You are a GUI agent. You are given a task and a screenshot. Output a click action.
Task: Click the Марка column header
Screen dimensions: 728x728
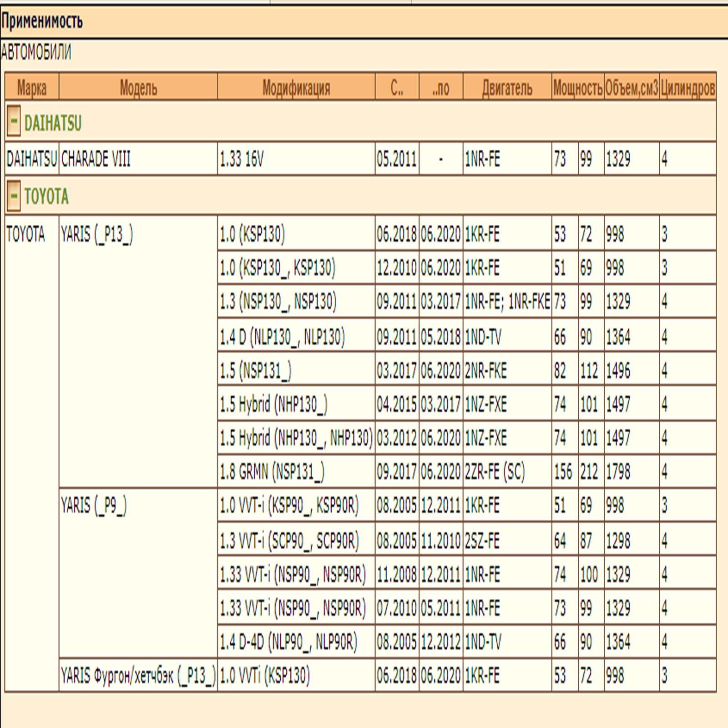(x=31, y=87)
